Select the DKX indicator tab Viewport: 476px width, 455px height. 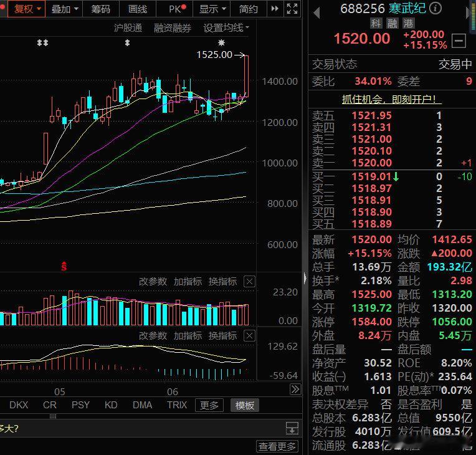pyautogui.click(x=19, y=405)
